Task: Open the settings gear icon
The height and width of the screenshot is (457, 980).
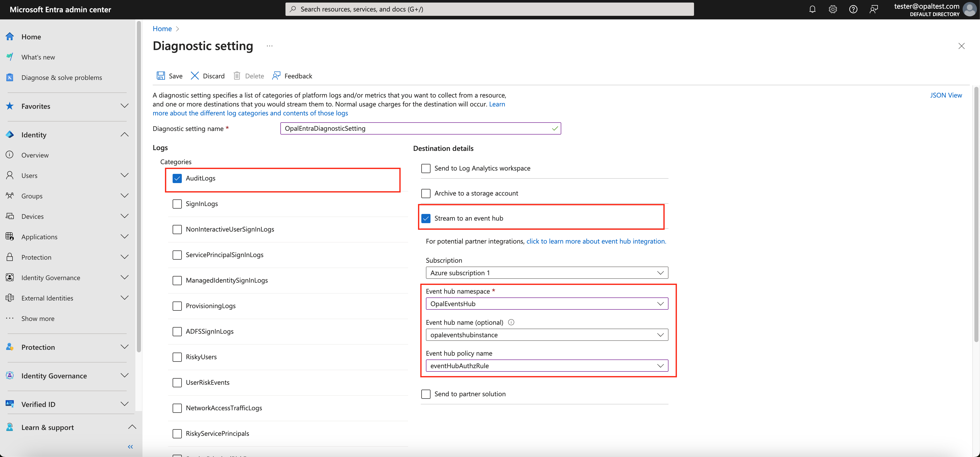Action: tap(833, 9)
